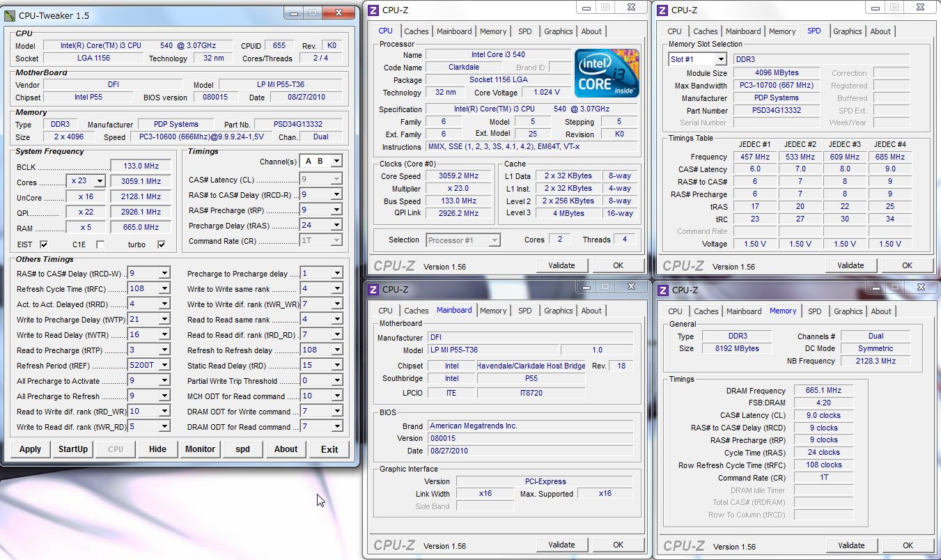Open the Monitor panel button

[x=200, y=449]
